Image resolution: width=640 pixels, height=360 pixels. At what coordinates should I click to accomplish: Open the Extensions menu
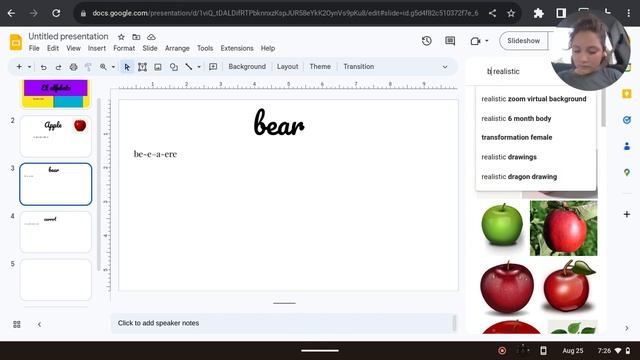tap(237, 48)
